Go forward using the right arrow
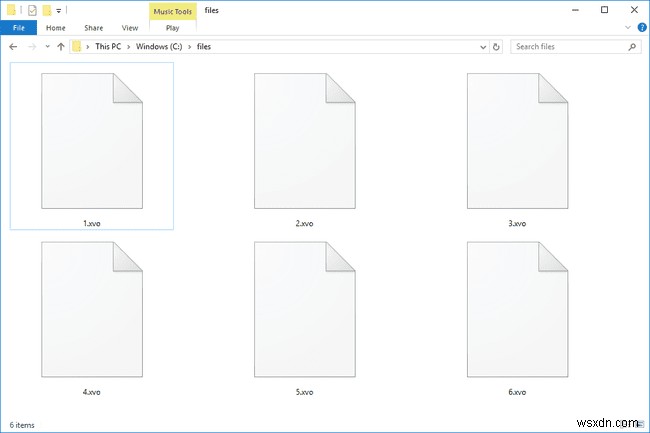Screen dimensions: 650x433 point(32,47)
